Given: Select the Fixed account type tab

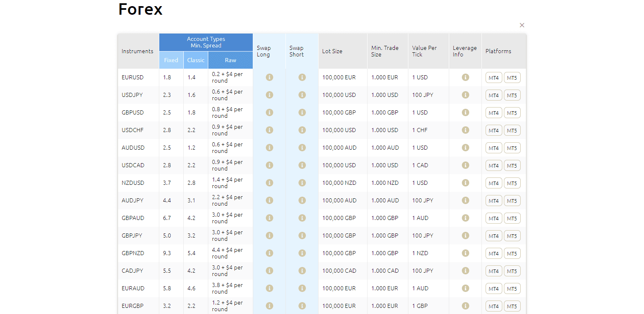Looking at the screenshot, I should [171, 60].
